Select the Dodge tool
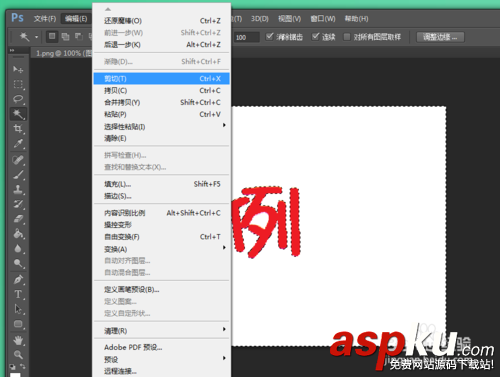 18,264
